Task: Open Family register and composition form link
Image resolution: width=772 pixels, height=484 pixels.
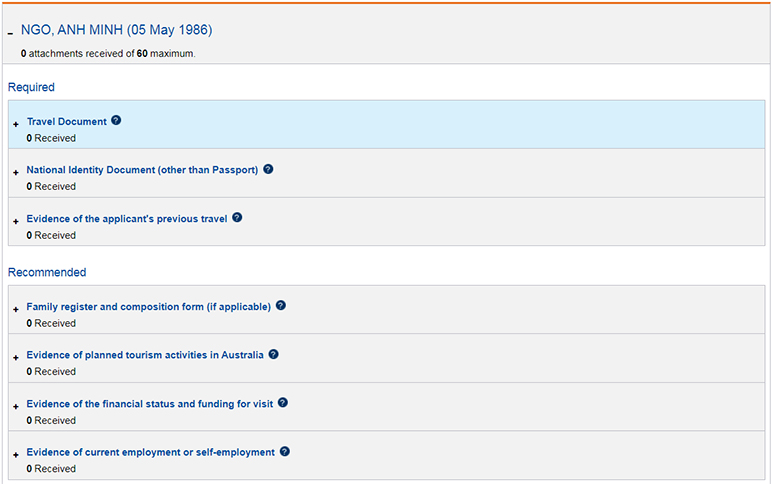Action: pos(149,307)
